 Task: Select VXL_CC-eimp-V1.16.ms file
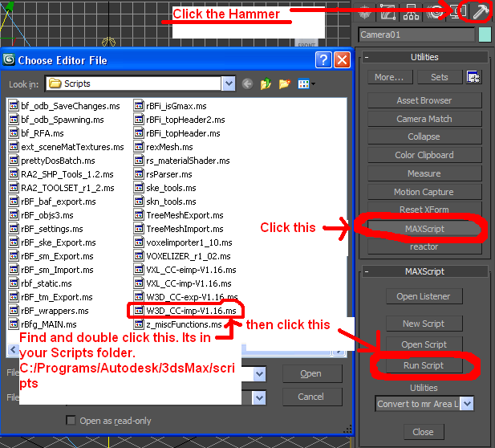coord(185,270)
